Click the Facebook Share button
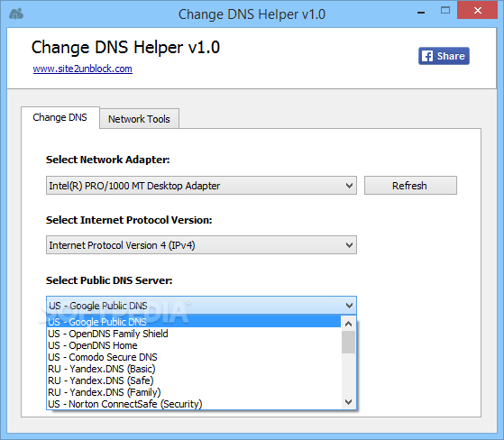504x440 pixels. [x=444, y=56]
